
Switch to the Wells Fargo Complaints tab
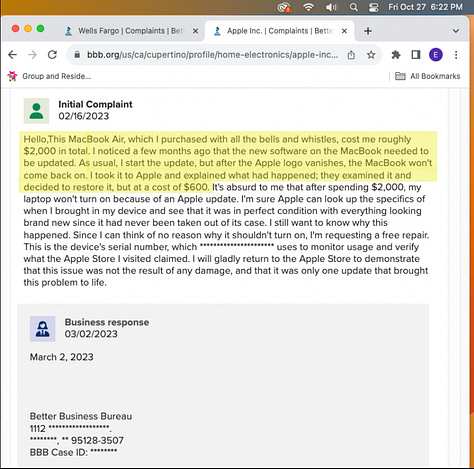click(131, 31)
